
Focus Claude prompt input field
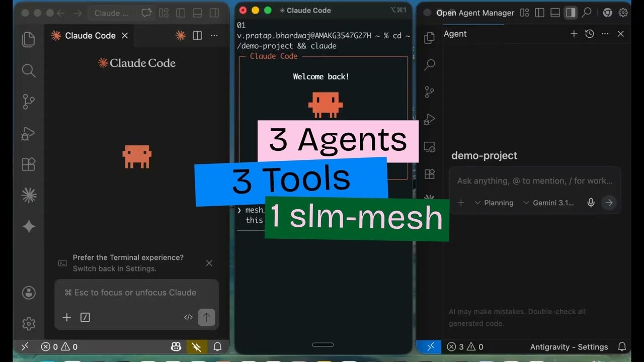136,293
